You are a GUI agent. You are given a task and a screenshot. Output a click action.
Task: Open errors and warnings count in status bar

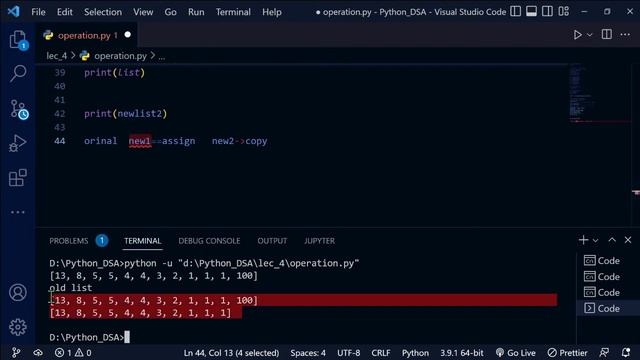73,353
